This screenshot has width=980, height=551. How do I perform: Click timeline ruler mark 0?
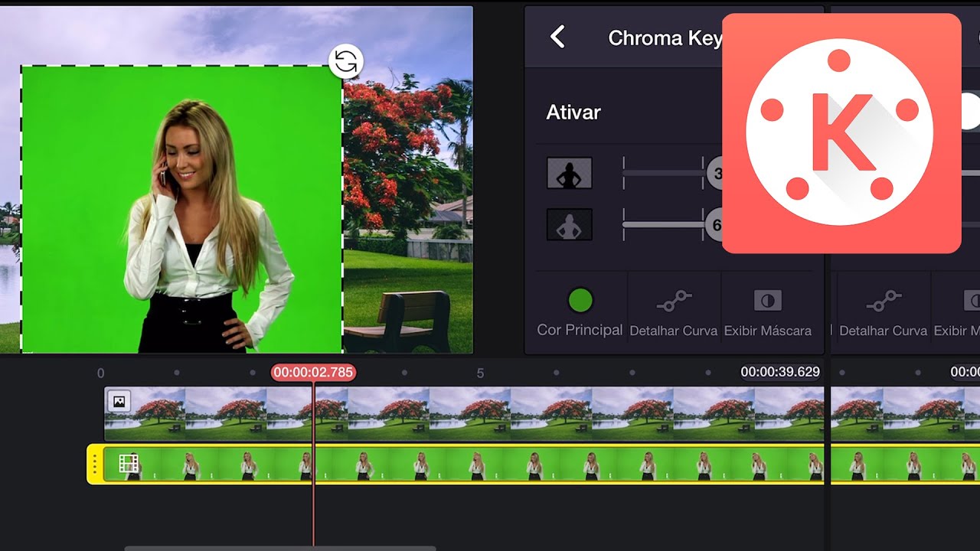[x=100, y=373]
